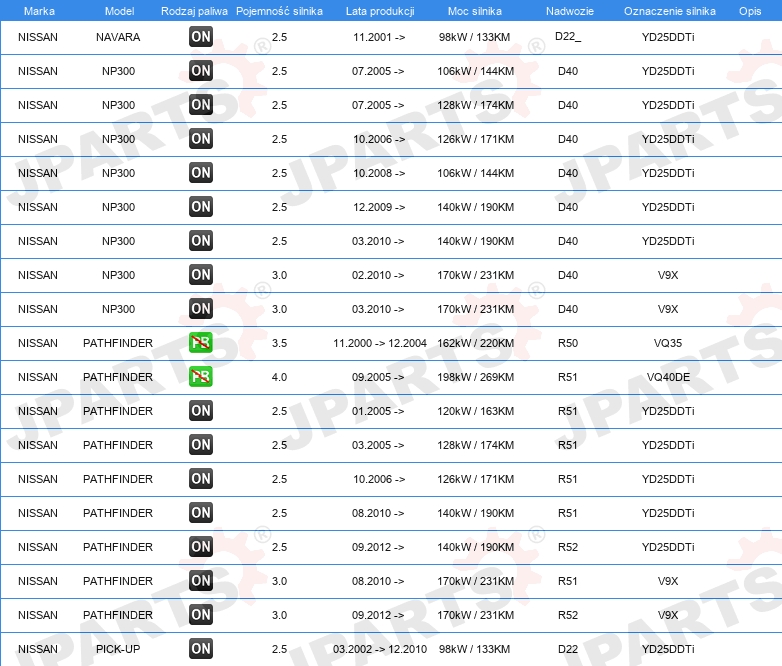Click YD25DDTi in the NAVARA row
782x666 pixels.
[668, 37]
